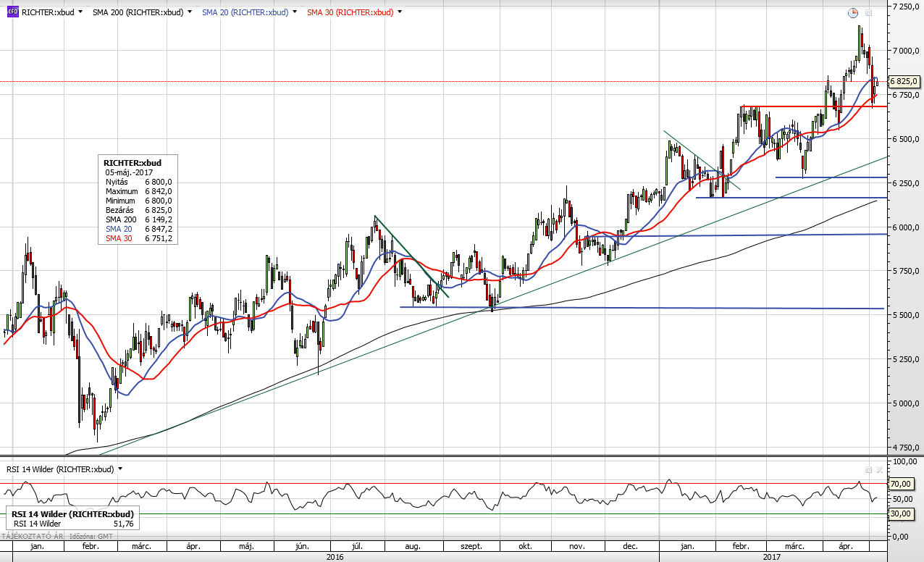The image size is (924, 562).
Task: Maximize the main price chart panel
Action: tap(869, 12)
